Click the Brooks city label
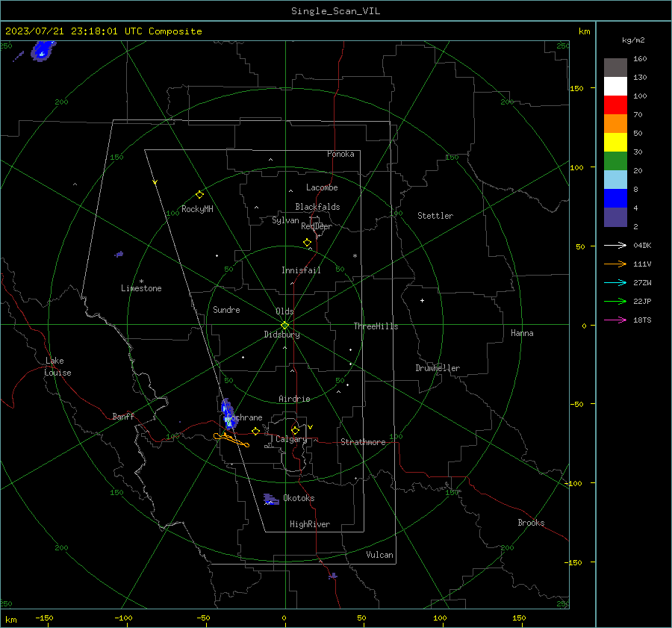This screenshot has height=628, width=672. click(x=531, y=523)
